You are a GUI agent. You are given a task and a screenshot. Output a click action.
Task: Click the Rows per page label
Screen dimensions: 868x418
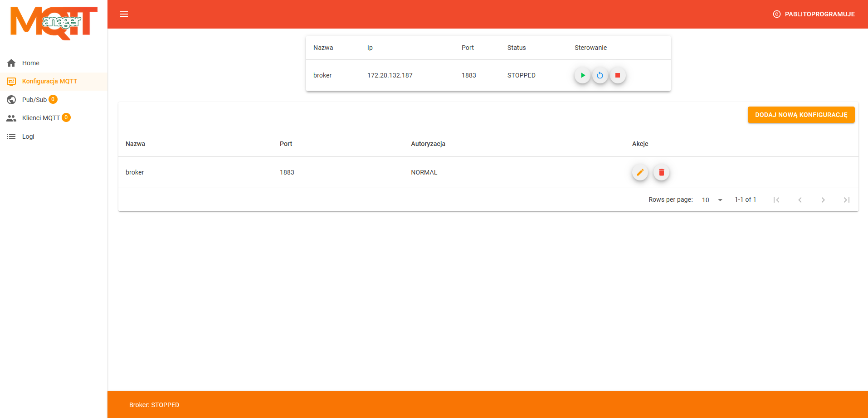click(x=671, y=199)
